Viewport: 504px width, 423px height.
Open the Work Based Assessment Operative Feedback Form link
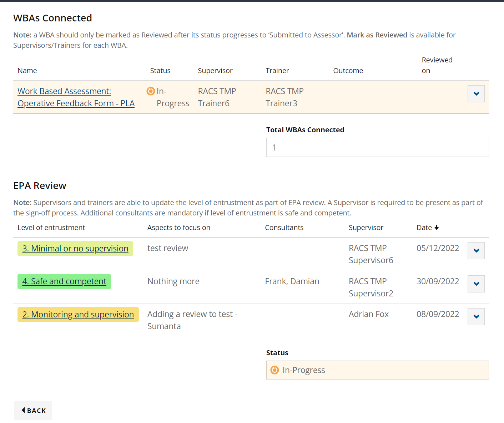pos(76,97)
